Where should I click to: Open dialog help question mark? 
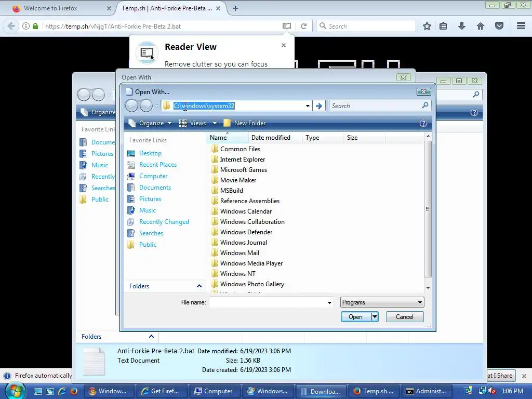coord(423,123)
